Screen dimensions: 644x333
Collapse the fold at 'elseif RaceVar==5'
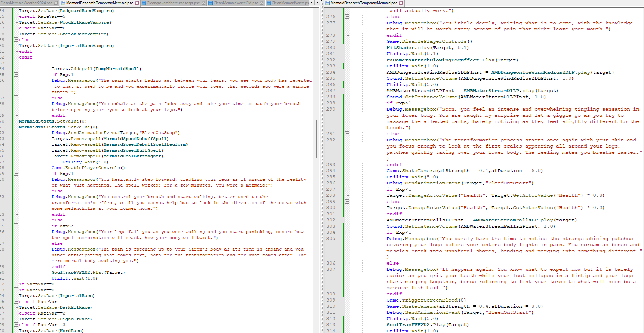[16, 16]
